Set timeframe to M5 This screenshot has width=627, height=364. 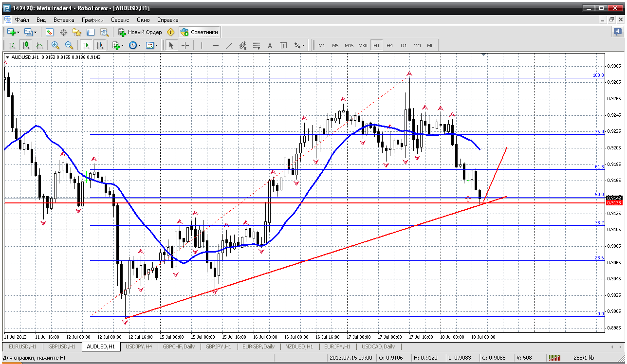tap(335, 45)
